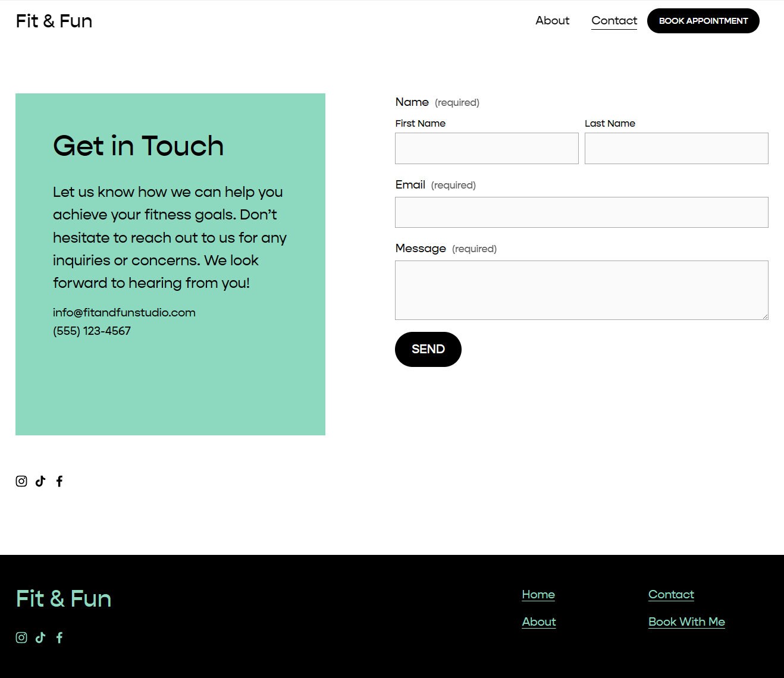The width and height of the screenshot is (784, 678).
Task: Focus the Last Name input field
Action: [x=676, y=148]
